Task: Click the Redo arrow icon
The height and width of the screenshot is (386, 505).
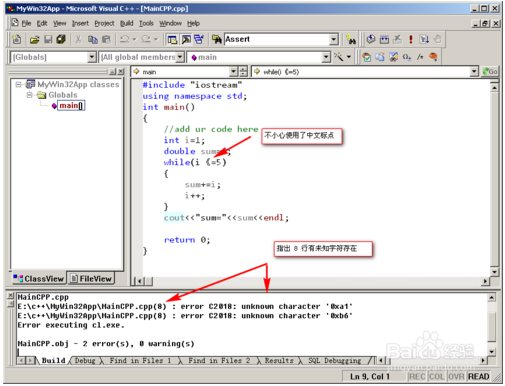Action: click(146, 39)
